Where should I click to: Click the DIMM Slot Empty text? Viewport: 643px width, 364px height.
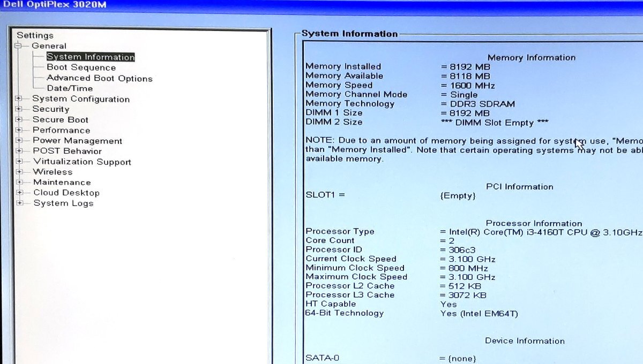pos(495,123)
